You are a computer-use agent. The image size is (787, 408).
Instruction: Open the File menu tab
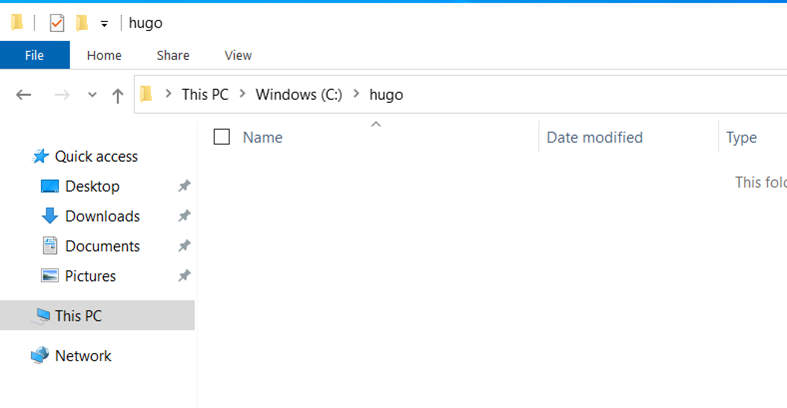point(35,55)
